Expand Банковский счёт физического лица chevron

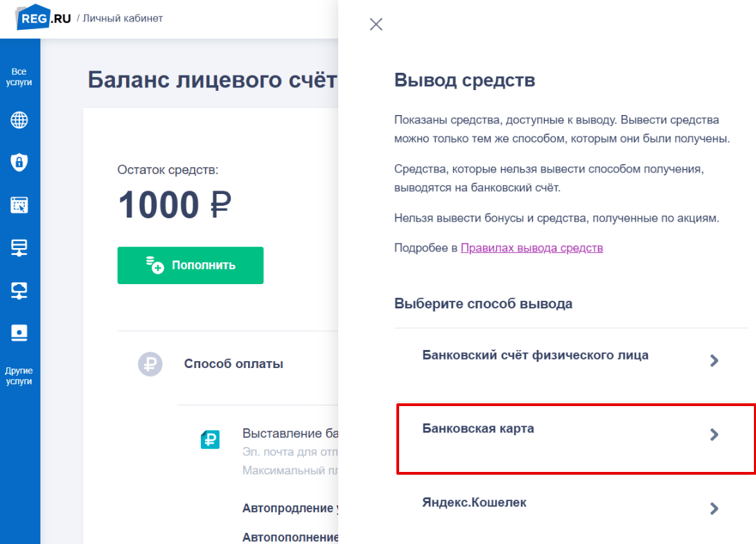[x=714, y=360]
